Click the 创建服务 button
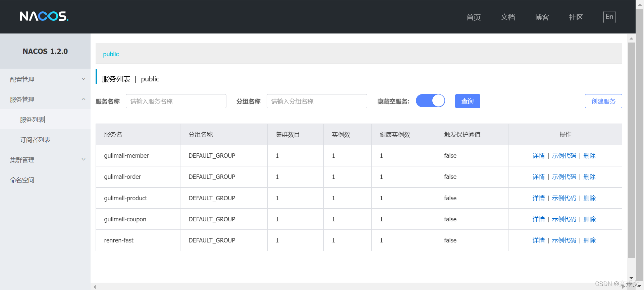644x290 pixels. pyautogui.click(x=603, y=101)
